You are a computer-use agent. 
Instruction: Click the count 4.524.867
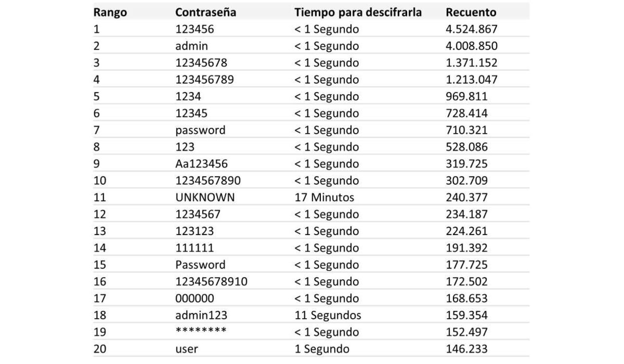coord(471,29)
